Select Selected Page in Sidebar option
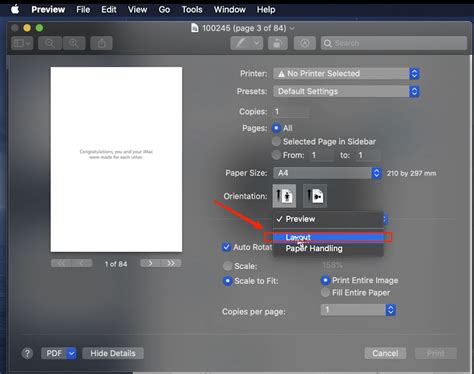Screen dimensions: 474x374 pos(276,142)
